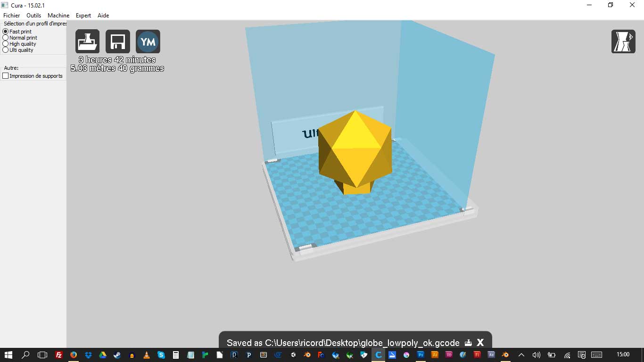Open the Outils menu
644x362 pixels.
33,16
